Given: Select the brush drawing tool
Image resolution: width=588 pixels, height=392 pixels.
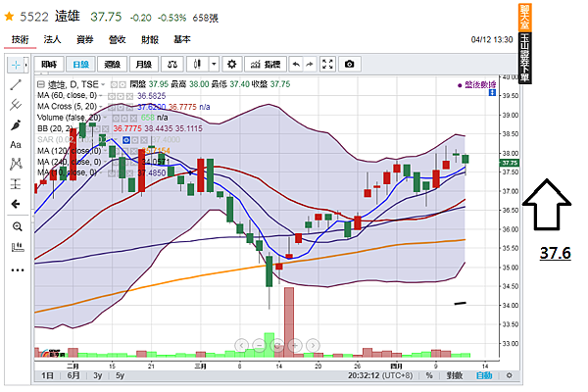Looking at the screenshot, I should tap(16, 124).
